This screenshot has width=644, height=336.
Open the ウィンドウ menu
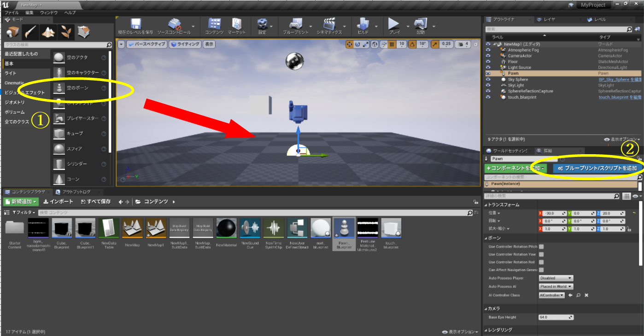point(49,12)
